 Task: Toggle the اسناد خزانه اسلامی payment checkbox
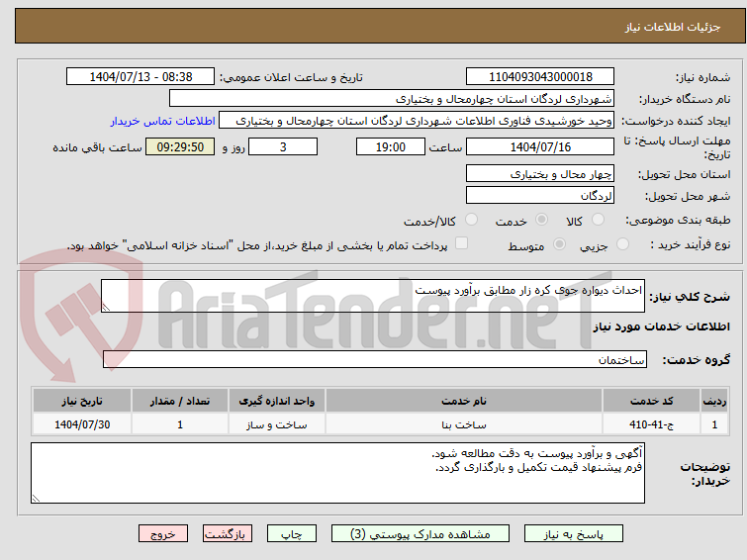(461, 243)
